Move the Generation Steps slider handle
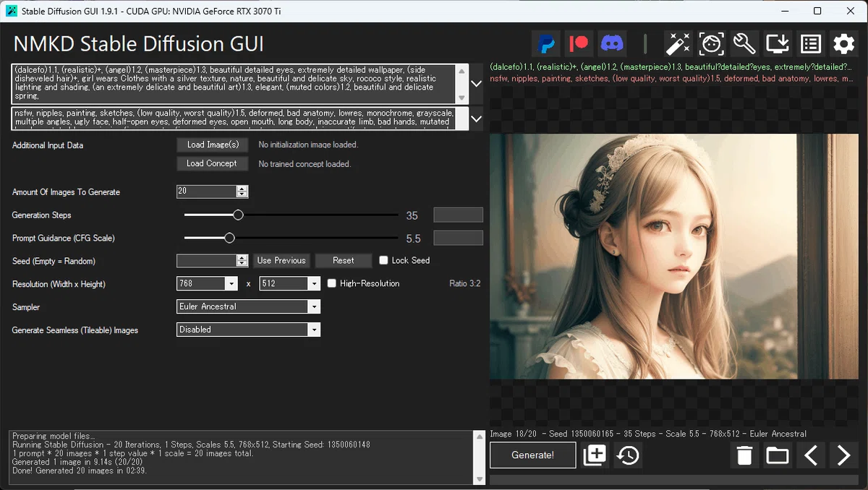This screenshot has height=490, width=868. (238, 215)
